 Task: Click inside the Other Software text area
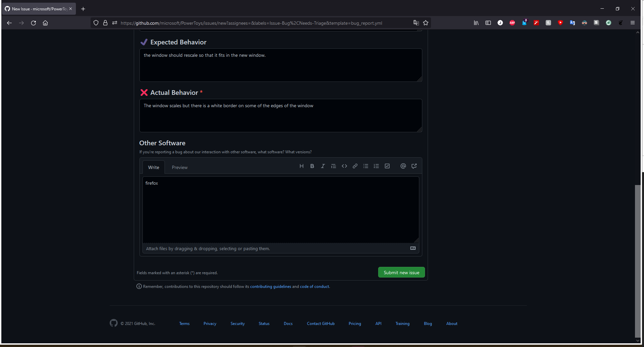click(281, 209)
